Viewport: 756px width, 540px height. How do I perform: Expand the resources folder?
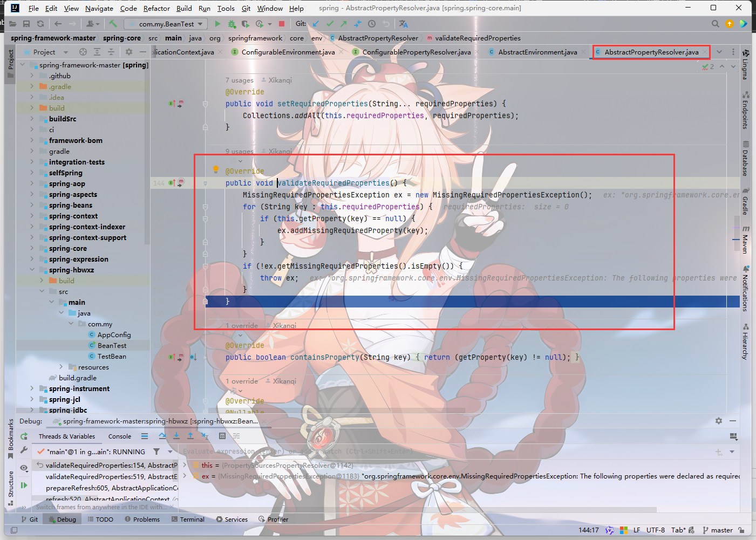click(61, 367)
